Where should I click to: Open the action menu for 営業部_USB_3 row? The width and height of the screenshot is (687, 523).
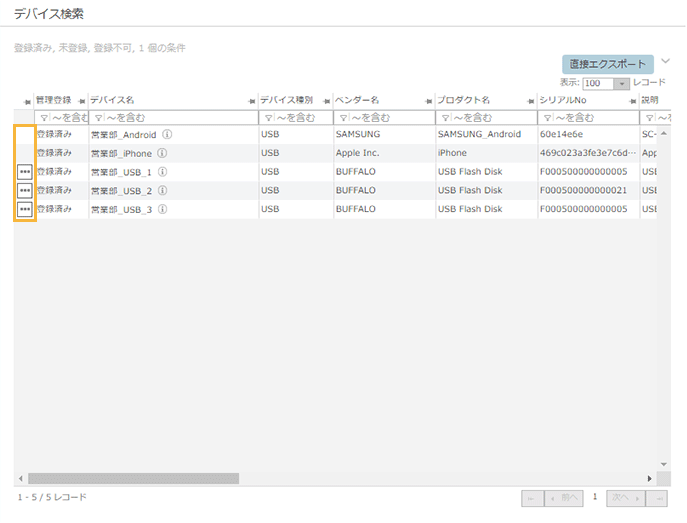[x=24, y=209]
